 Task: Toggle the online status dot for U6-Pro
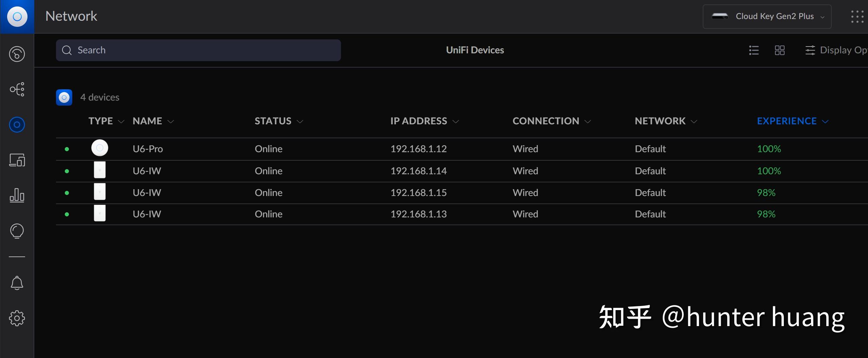(x=67, y=148)
